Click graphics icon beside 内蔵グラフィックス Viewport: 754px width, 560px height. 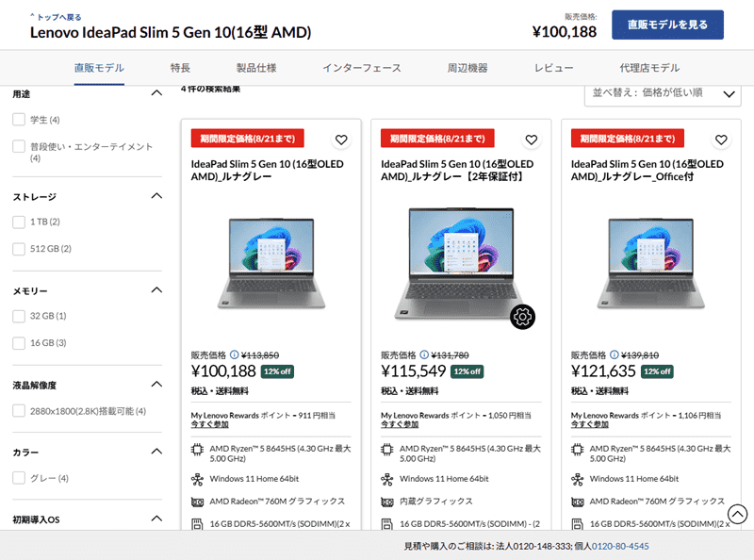click(387, 502)
